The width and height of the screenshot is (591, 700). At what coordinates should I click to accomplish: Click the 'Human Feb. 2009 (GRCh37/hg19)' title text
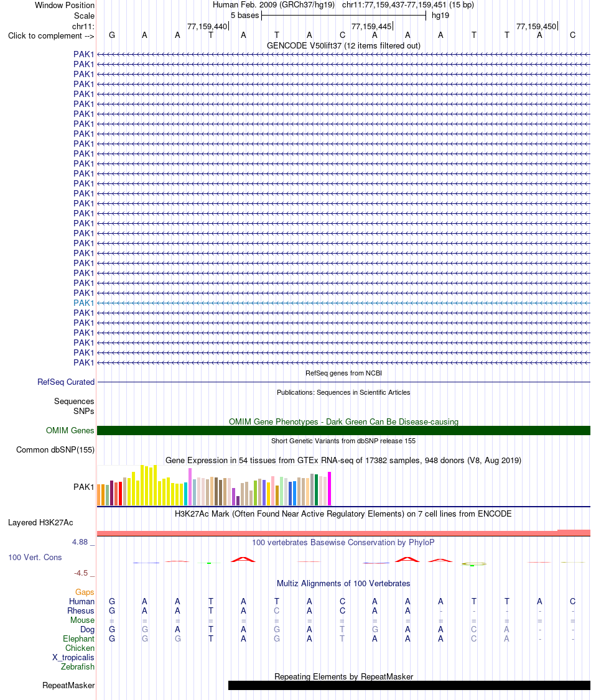click(273, 5)
